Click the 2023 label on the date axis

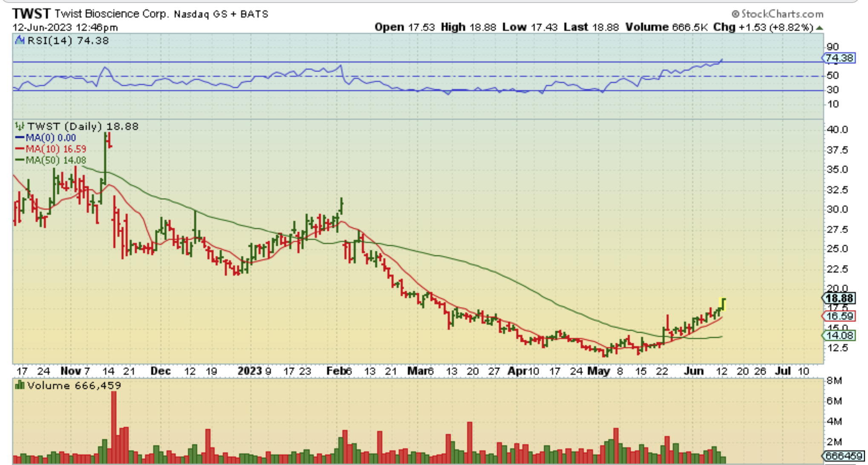click(250, 371)
